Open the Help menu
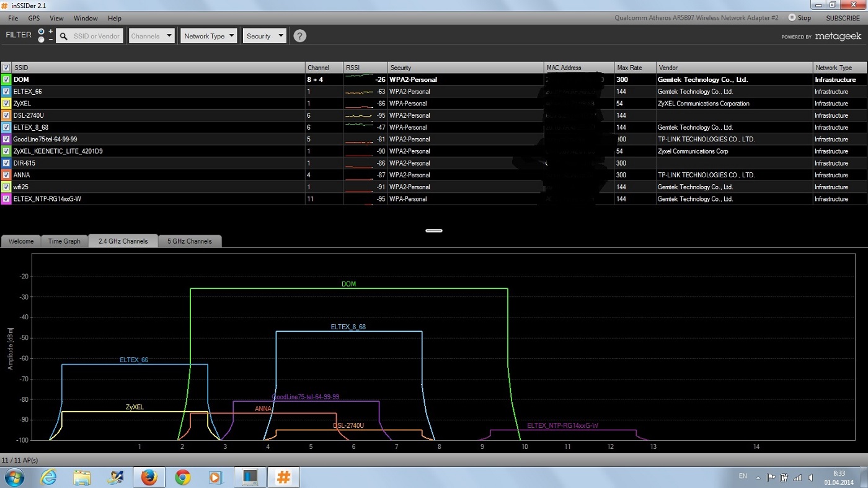The width and height of the screenshot is (868, 488). pos(115,19)
